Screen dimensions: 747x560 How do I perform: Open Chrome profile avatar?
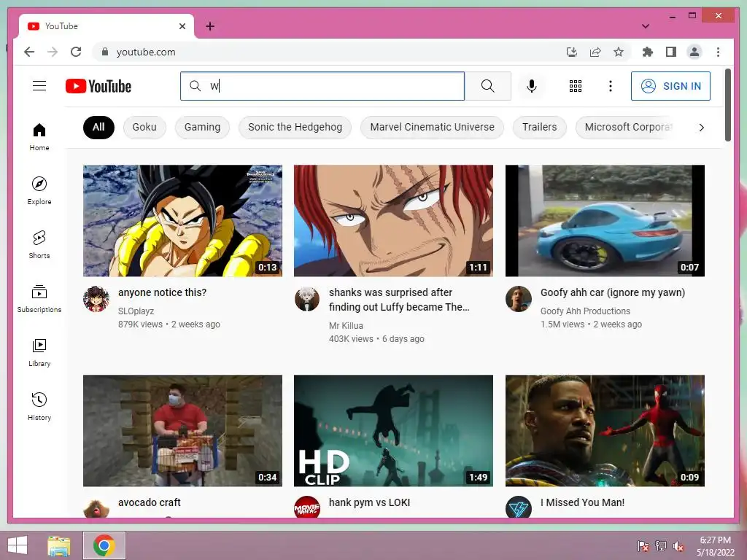pyautogui.click(x=694, y=52)
